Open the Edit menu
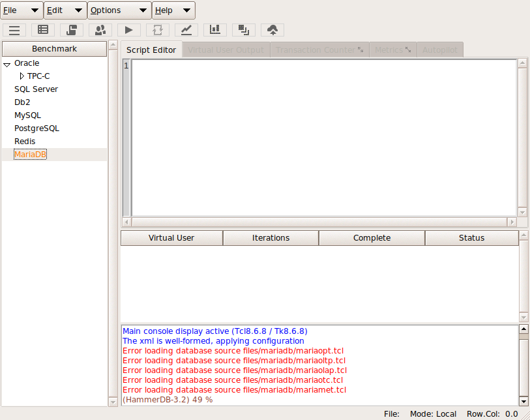 (66, 10)
